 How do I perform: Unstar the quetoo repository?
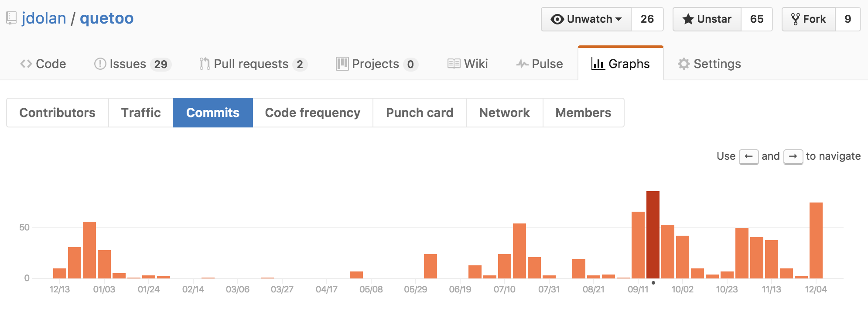point(707,19)
